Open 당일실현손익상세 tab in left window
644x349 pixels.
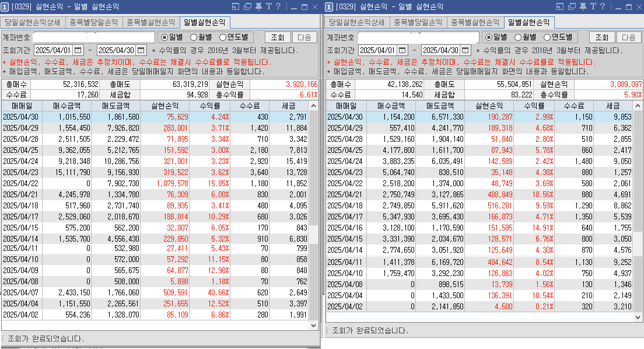(33, 22)
